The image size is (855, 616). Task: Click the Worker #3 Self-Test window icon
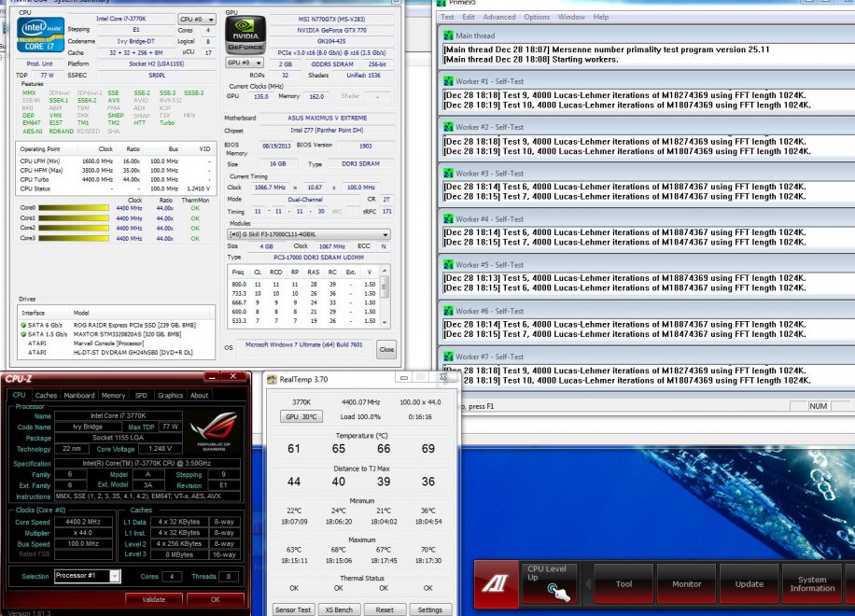[448, 173]
